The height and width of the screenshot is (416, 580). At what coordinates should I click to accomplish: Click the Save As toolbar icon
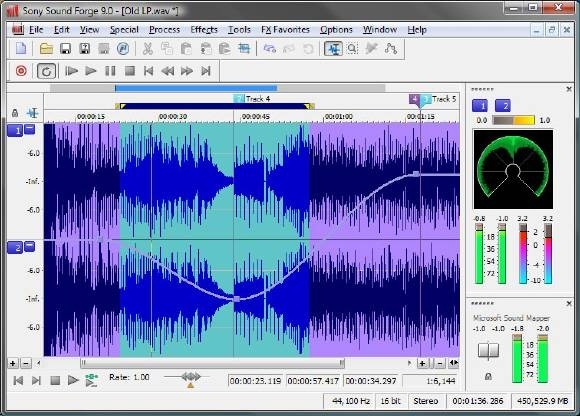coord(85,49)
